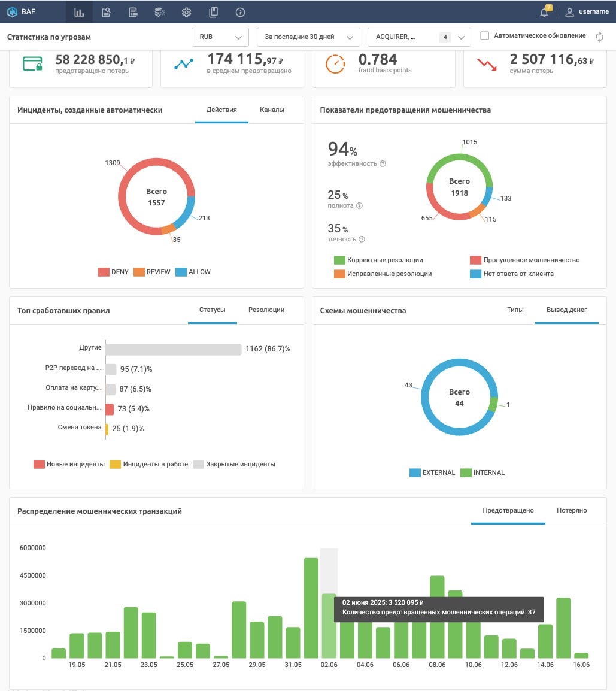Select the Предотвращено tab
616x691 pixels.
(x=508, y=510)
